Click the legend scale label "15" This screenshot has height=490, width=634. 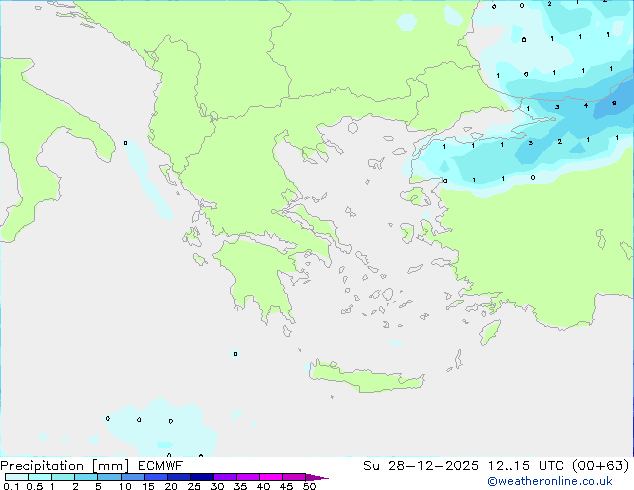coord(148,486)
